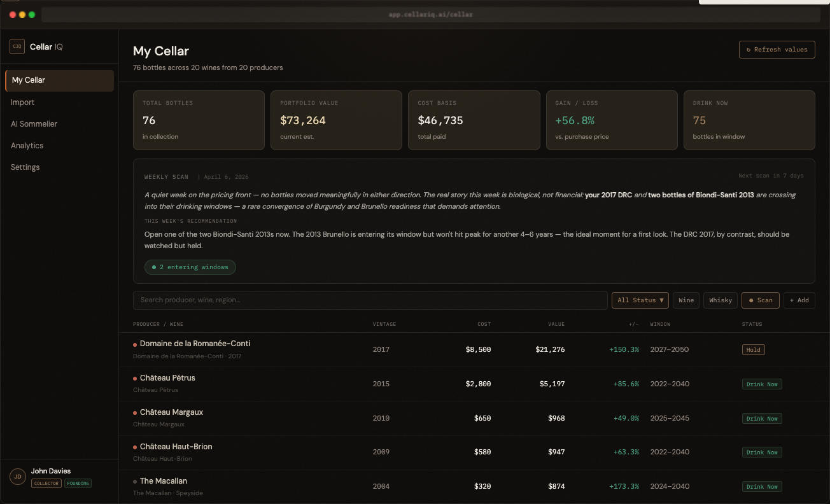Screen dimensions: 830x504
Task: Sort by the Value column header
Action: (x=556, y=325)
